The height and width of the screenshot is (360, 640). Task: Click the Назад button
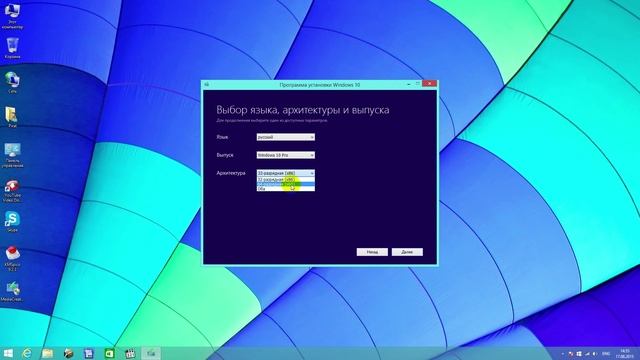372,252
